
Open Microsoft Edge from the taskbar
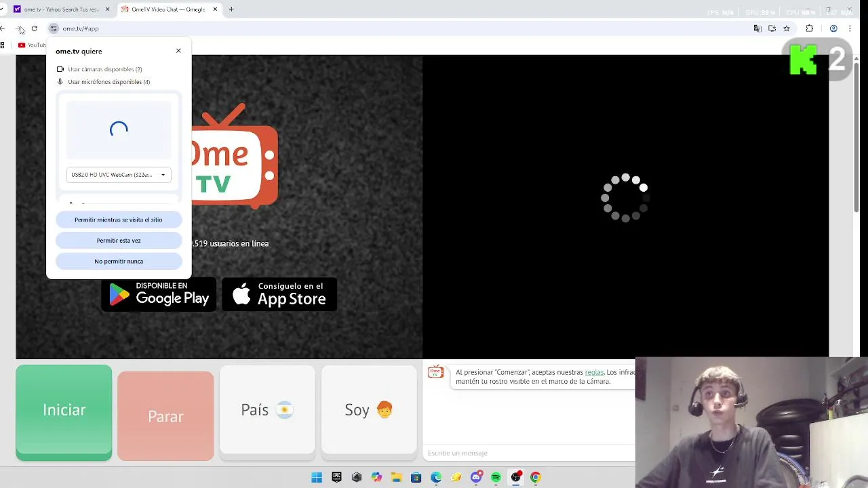(436, 477)
